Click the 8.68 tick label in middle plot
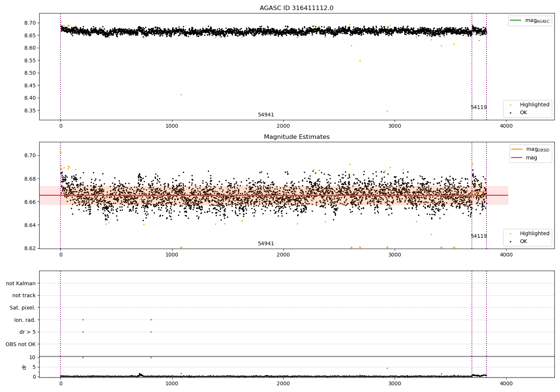This screenshot has width=560, height=392. tap(29, 179)
